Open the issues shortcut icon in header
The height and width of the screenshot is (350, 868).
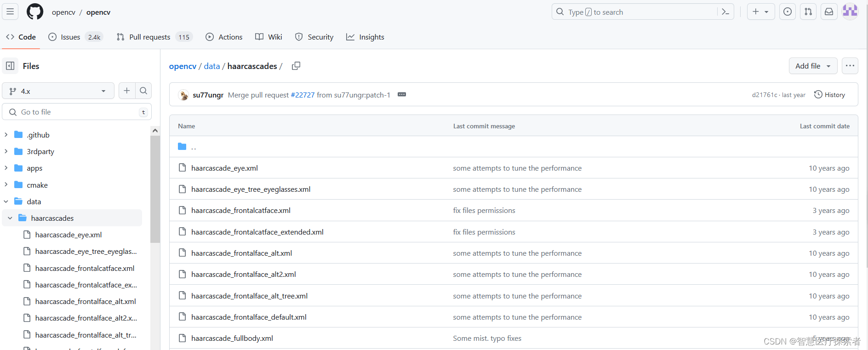click(x=788, y=11)
